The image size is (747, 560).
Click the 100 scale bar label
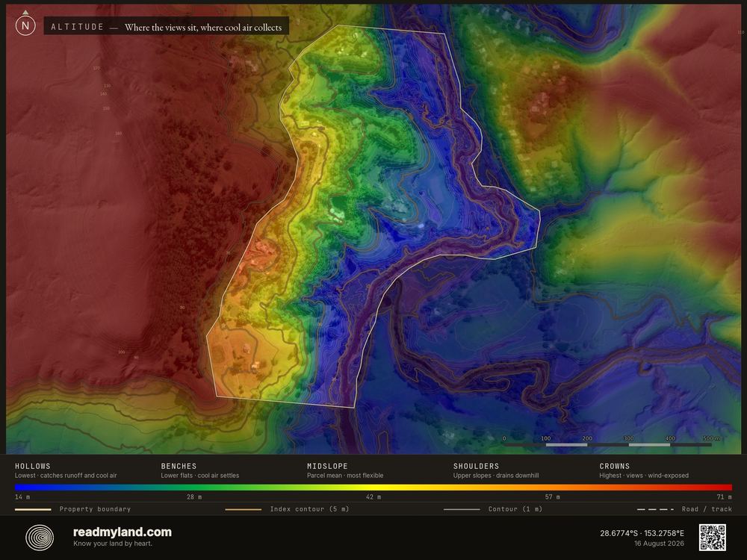point(546,438)
